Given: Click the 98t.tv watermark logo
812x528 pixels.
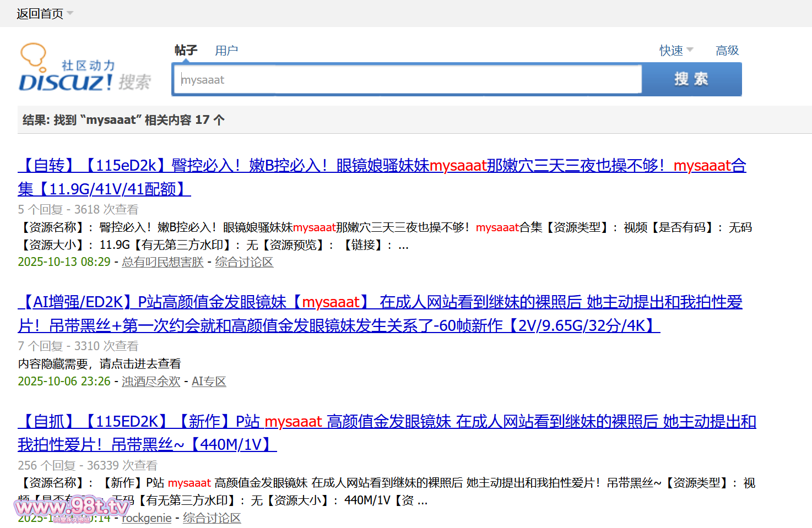Looking at the screenshot, I should (72, 507).
